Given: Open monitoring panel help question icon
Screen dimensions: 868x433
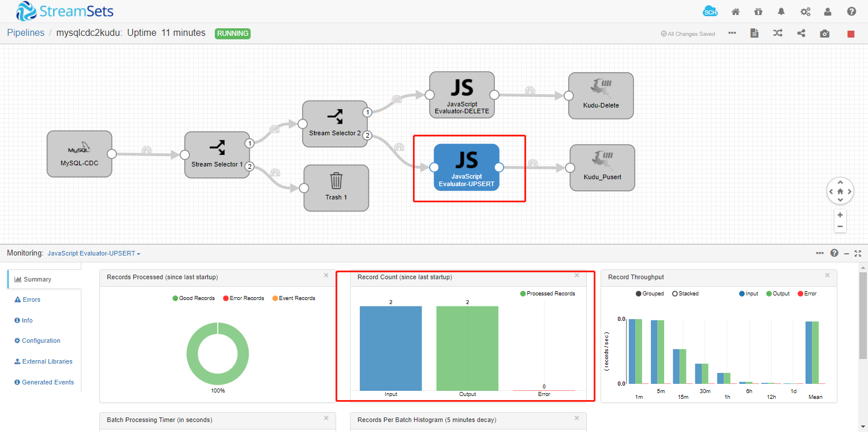Looking at the screenshot, I should (834, 253).
